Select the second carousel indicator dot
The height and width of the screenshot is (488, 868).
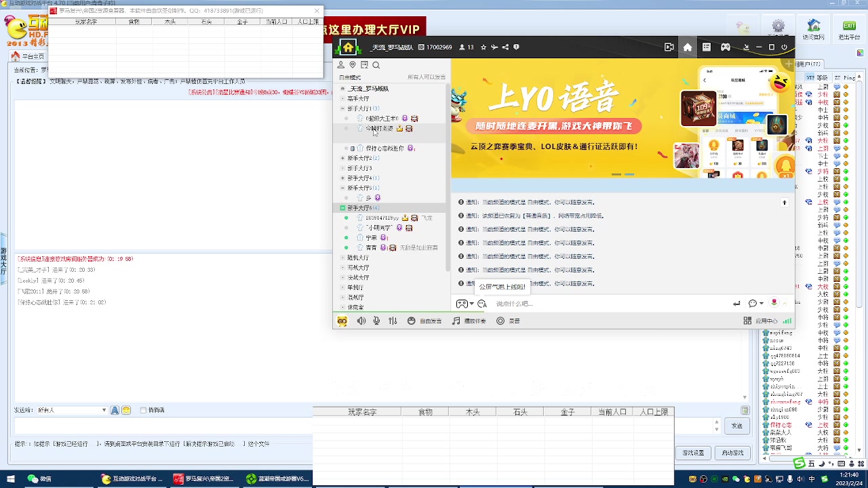pos(629,174)
